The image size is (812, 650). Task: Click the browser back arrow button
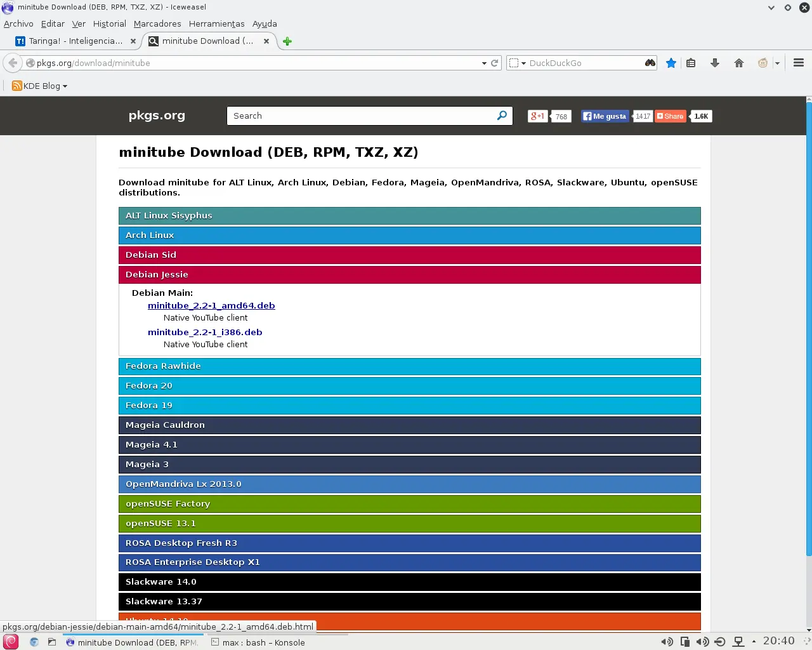pos(13,63)
